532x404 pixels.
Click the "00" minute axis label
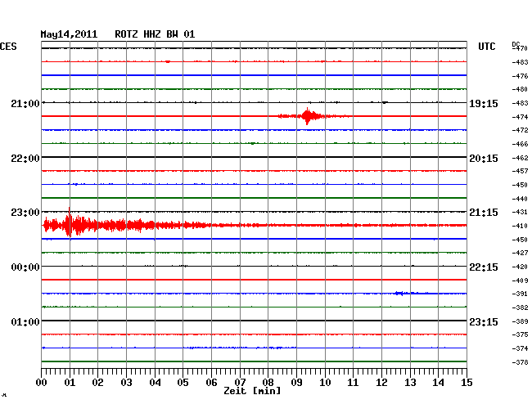[x=42, y=383]
